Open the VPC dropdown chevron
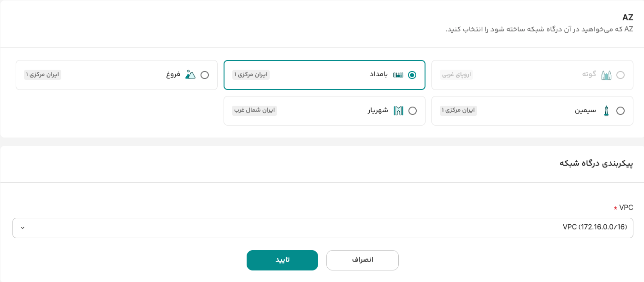 tap(23, 228)
